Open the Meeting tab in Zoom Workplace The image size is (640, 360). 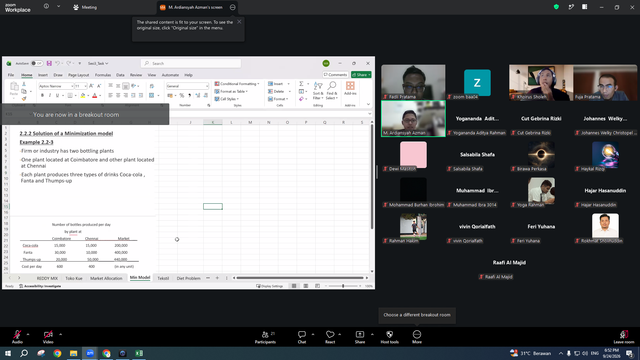coord(85,7)
